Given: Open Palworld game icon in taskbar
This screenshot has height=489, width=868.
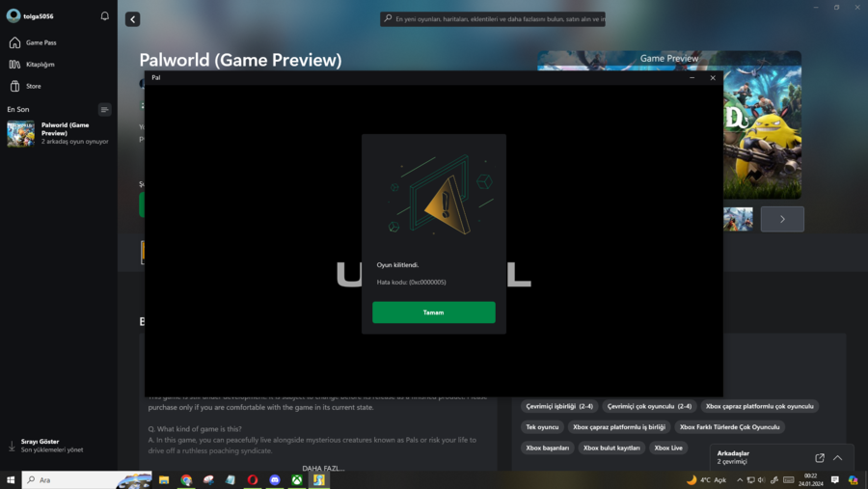Looking at the screenshot, I should 319,480.
